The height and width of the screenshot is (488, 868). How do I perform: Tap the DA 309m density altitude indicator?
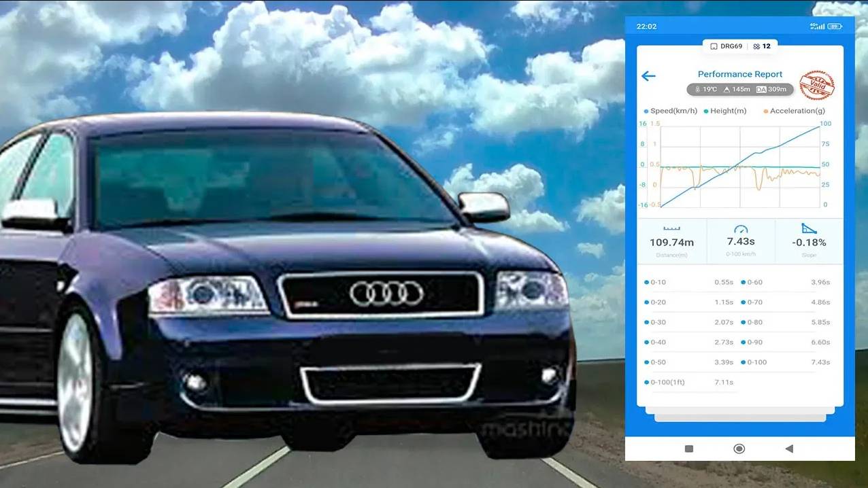(x=771, y=89)
